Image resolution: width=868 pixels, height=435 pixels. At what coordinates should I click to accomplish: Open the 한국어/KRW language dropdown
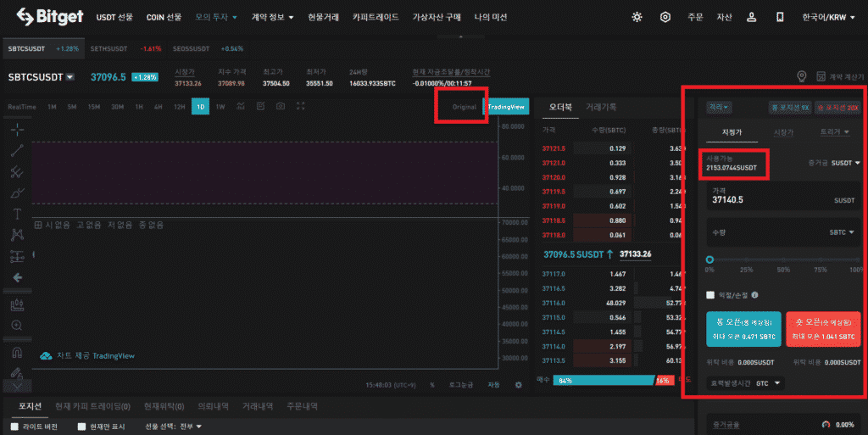[828, 17]
